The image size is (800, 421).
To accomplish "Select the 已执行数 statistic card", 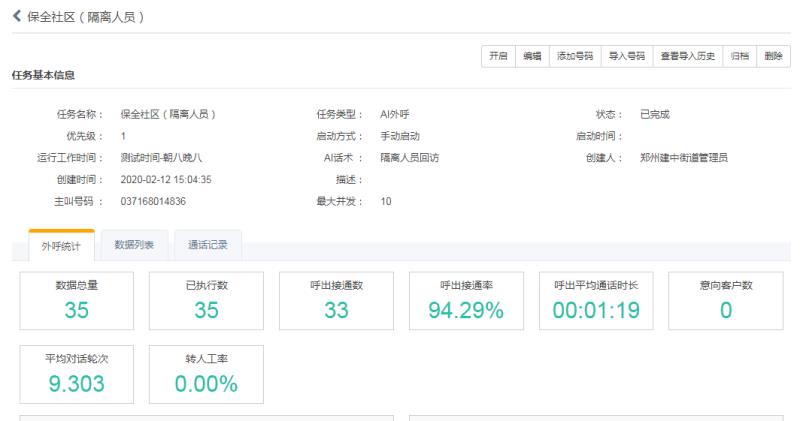I will [x=206, y=301].
